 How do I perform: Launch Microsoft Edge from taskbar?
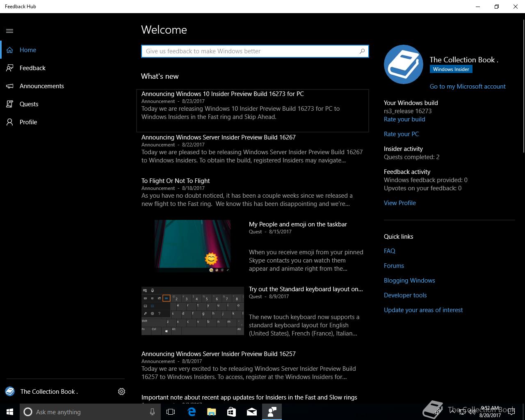click(191, 412)
